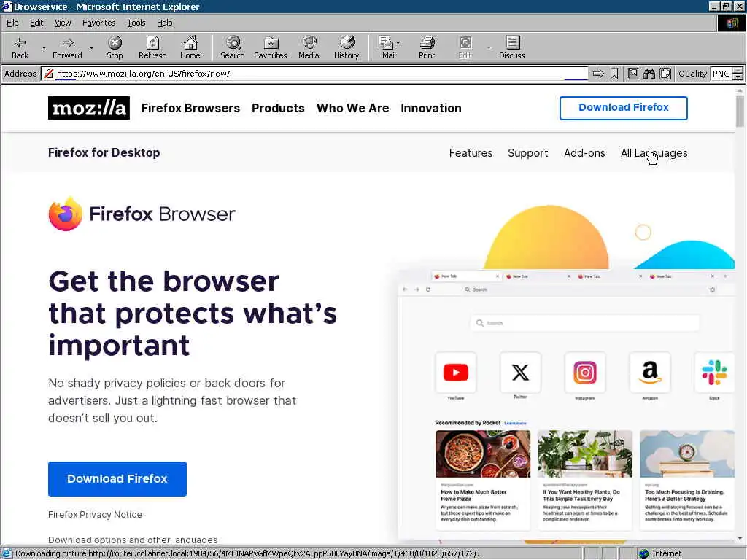
Task: Open the Edit menu
Action: (36, 23)
